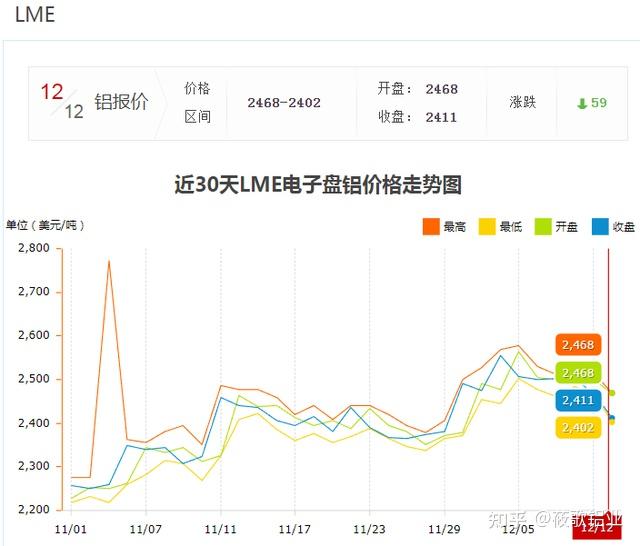This screenshot has width=640, height=546.
Task: Click the red date number 12
Action: coord(52,92)
